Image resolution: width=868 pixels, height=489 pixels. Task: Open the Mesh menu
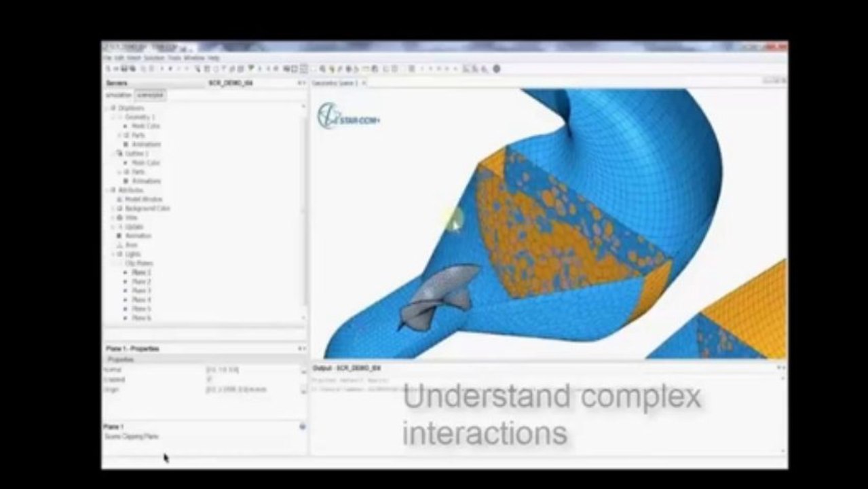tap(134, 58)
